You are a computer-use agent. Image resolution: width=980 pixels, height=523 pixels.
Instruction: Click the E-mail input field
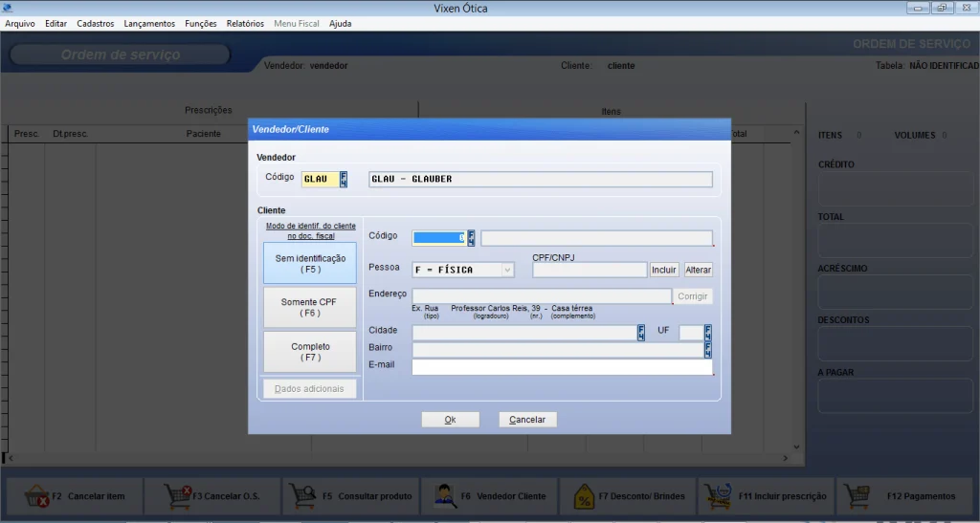pyautogui.click(x=562, y=367)
